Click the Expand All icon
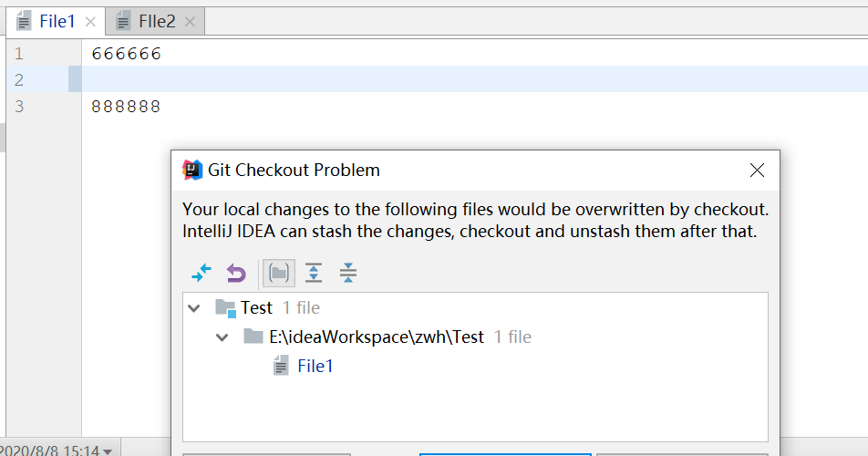The width and height of the screenshot is (868, 456). (x=314, y=273)
